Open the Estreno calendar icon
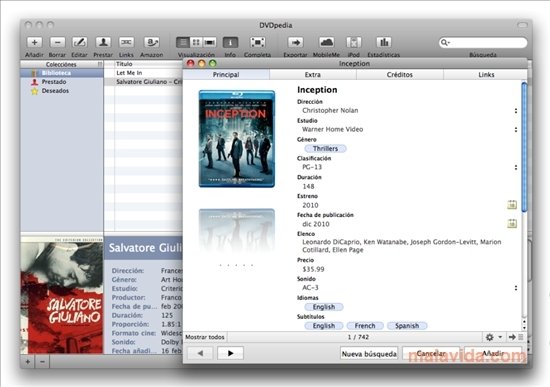This screenshot has height=387, width=550. pyautogui.click(x=512, y=205)
